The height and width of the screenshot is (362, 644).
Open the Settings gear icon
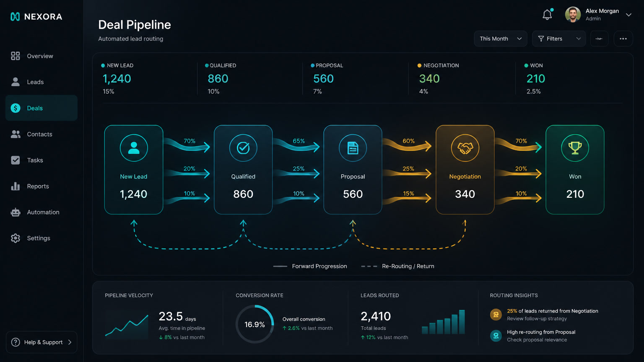[x=16, y=238]
